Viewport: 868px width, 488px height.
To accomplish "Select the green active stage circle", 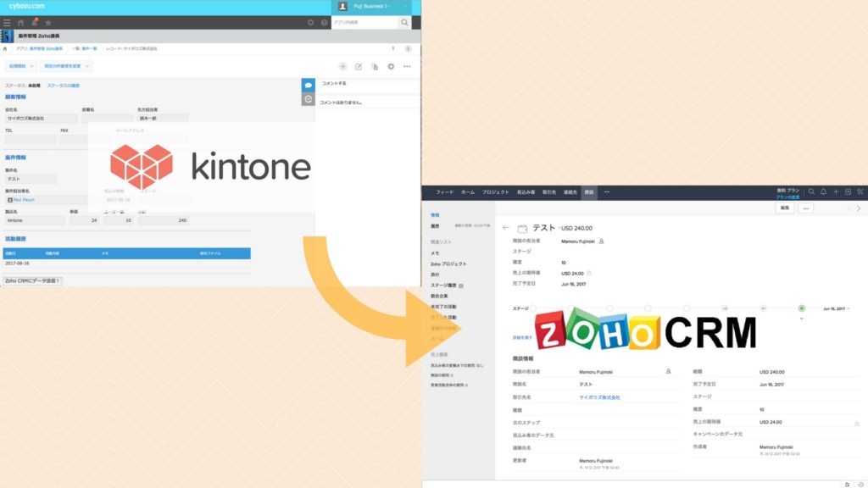I will [x=801, y=308].
